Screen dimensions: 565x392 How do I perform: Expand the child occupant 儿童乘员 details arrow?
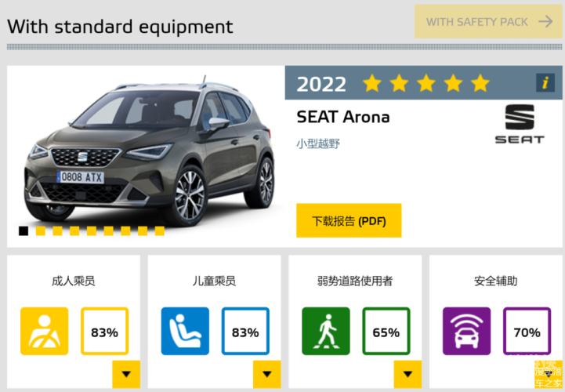click(267, 374)
